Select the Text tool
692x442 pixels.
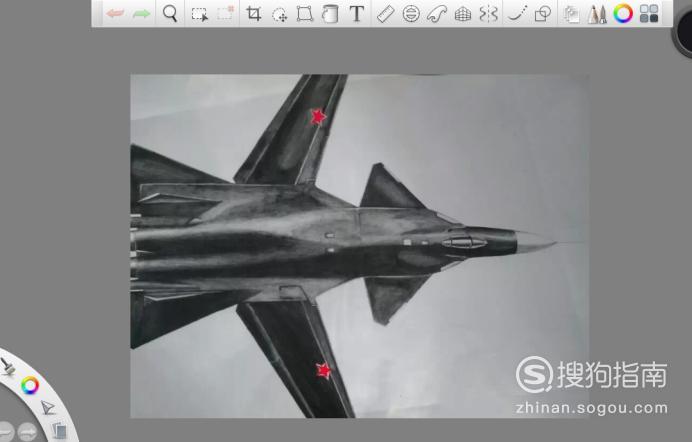(357, 14)
